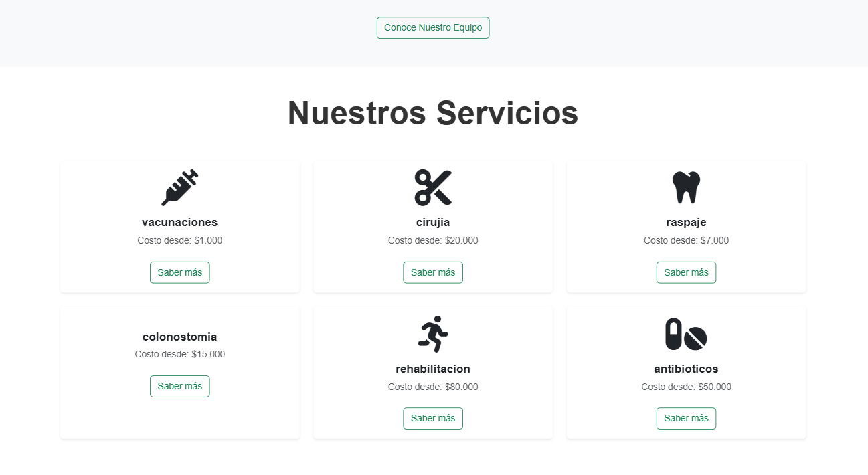This screenshot has width=868, height=475.
Task: Open the Conoce Nuestro Equipo button
Action: 433,28
